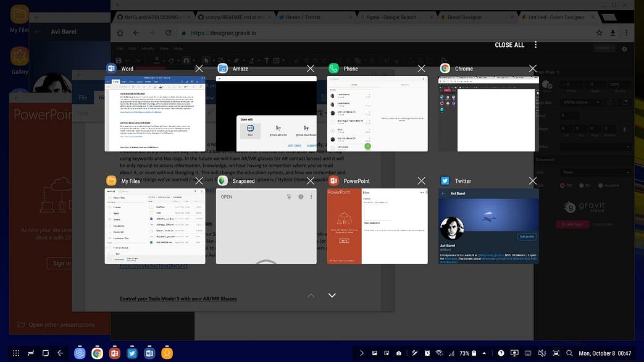This screenshot has width=644, height=362.
Task: Open the three-dot more options menu
Action: (x=535, y=44)
